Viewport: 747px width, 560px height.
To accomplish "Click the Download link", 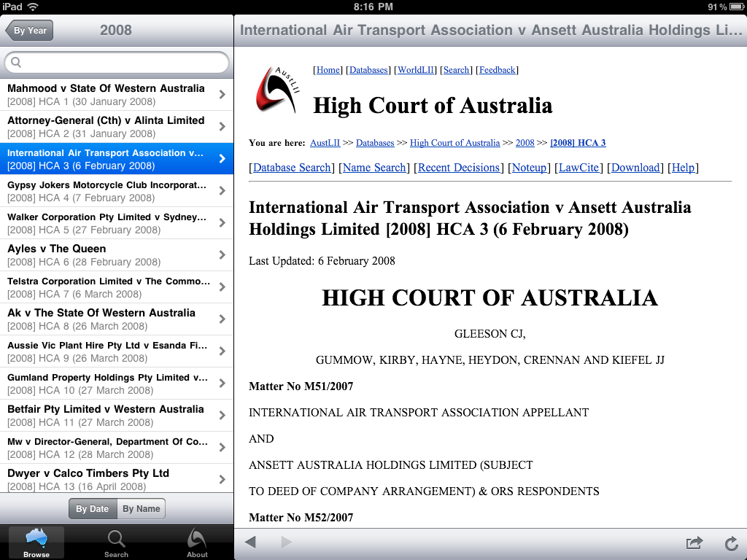I will (x=635, y=168).
